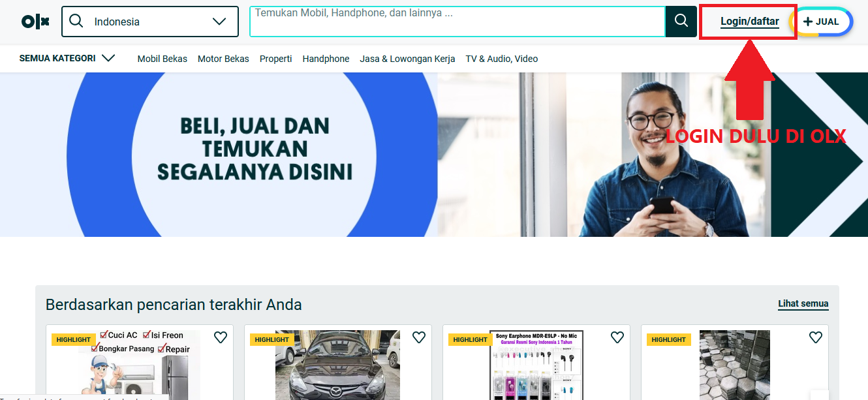Click 'Berdasarkan pencarian terakhir Anda' heading
The width and height of the screenshot is (868, 400).
tap(174, 305)
